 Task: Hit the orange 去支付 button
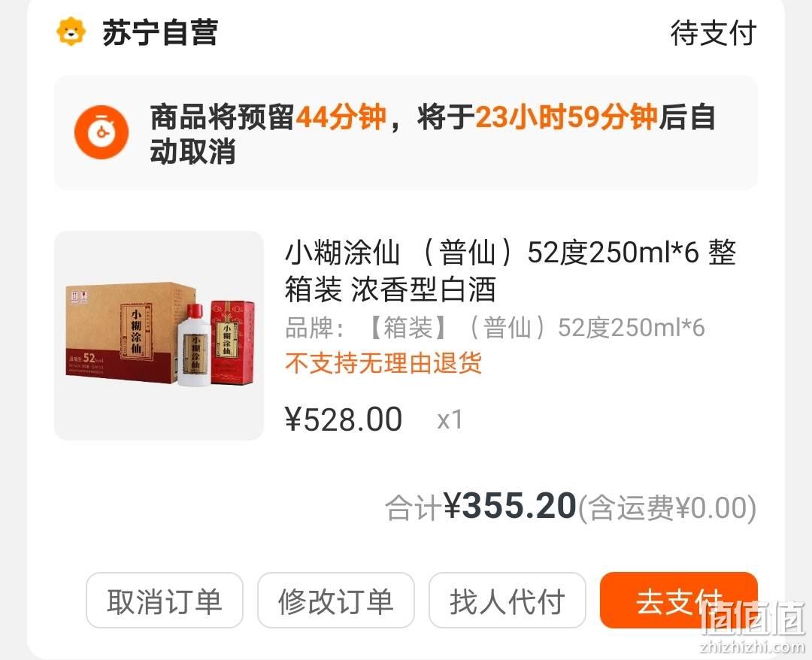679,601
